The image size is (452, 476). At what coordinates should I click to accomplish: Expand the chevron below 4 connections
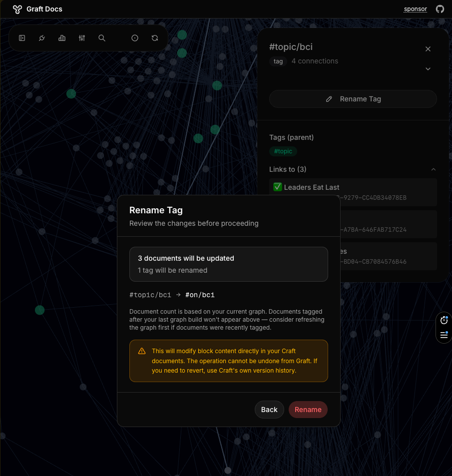click(x=428, y=68)
